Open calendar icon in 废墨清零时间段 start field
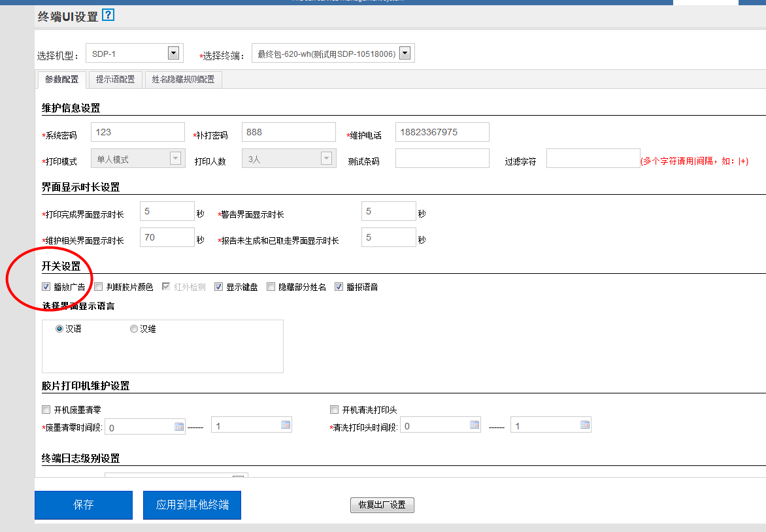The width and height of the screenshot is (766, 532). point(178,427)
